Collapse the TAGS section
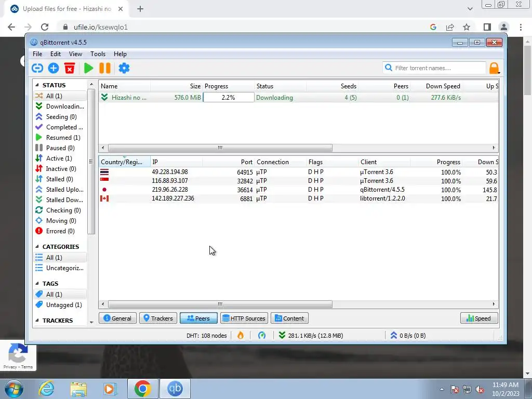 click(37, 284)
